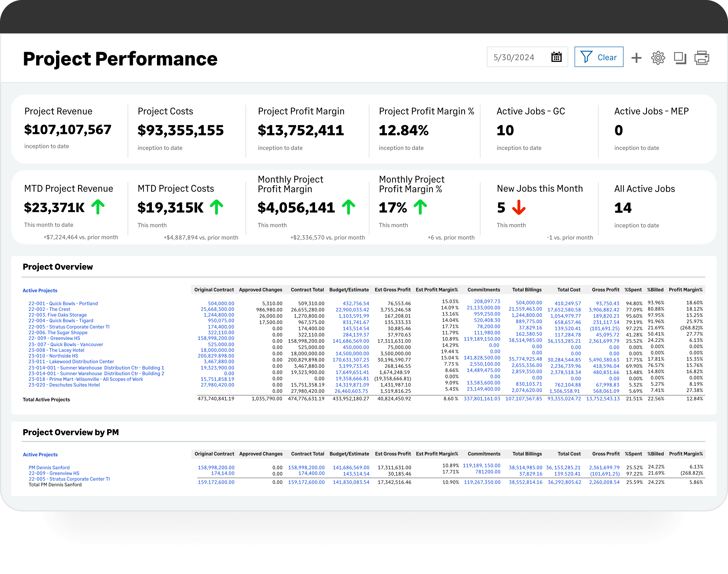Click Budget/Estimate header in Project Overview
Image resolution: width=728 pixels, height=574 pixels.
(349, 290)
